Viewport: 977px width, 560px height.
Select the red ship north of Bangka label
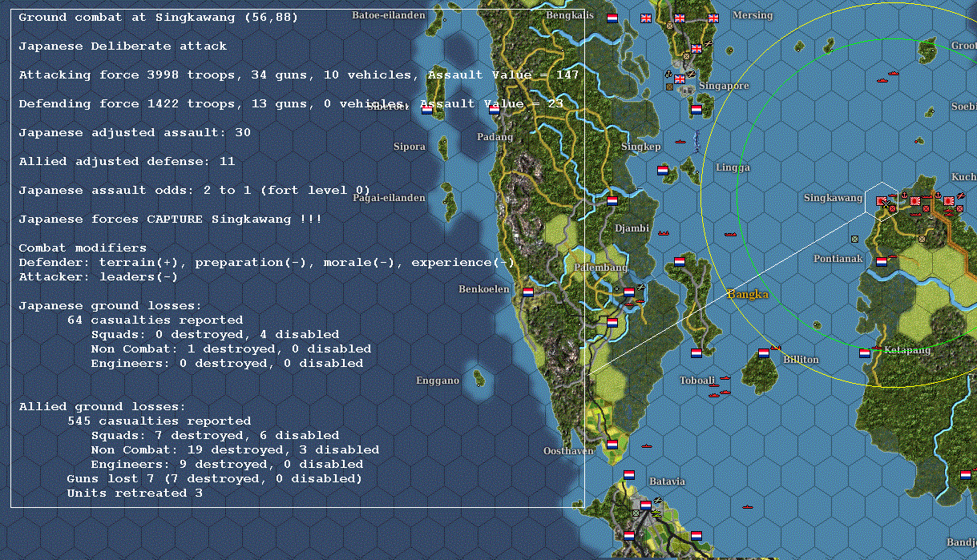click(730, 235)
